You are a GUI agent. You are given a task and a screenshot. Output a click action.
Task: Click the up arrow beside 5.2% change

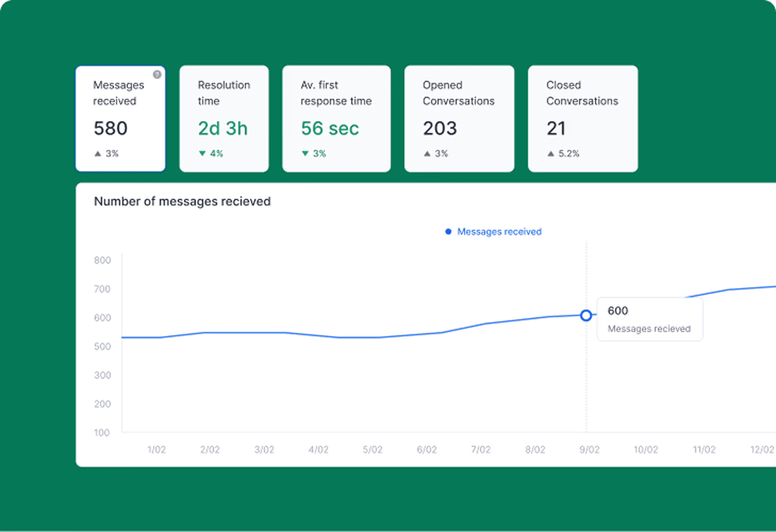[x=551, y=153]
